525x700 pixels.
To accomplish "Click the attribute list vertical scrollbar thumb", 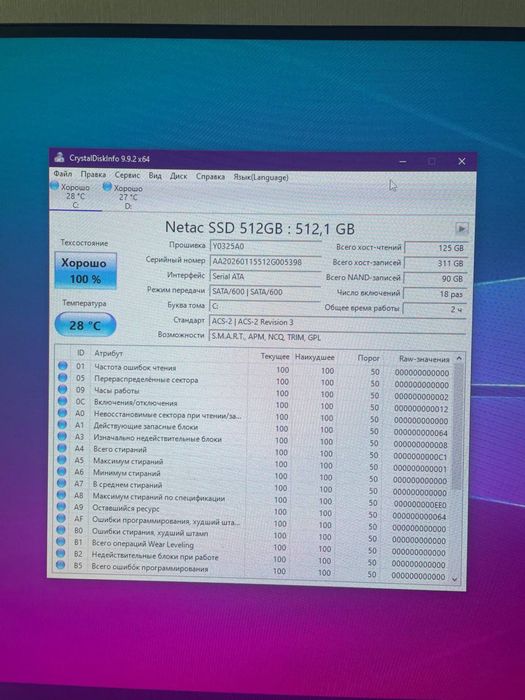I will 458,426.
